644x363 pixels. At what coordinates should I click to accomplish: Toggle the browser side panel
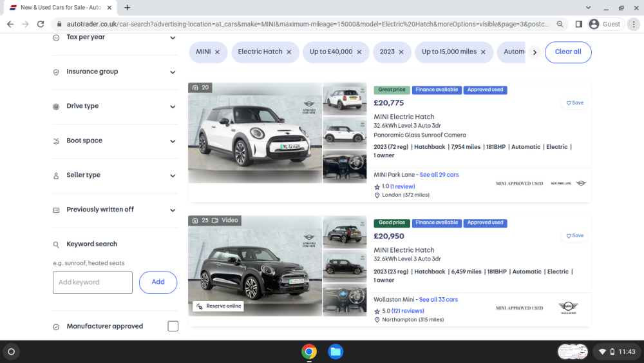579,25
